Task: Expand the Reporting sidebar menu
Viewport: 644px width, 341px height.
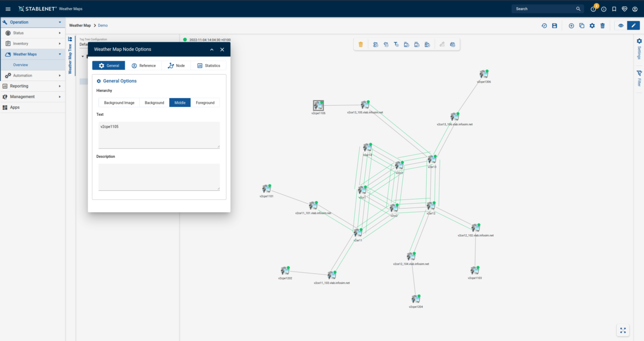Action: pos(32,86)
